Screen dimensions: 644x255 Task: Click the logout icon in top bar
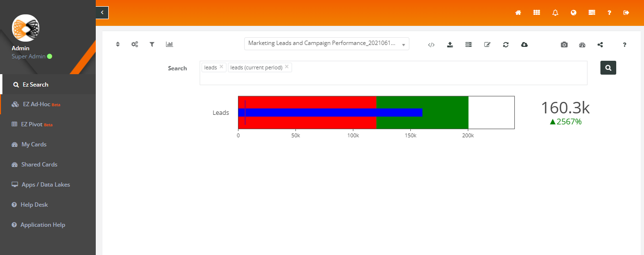click(626, 13)
